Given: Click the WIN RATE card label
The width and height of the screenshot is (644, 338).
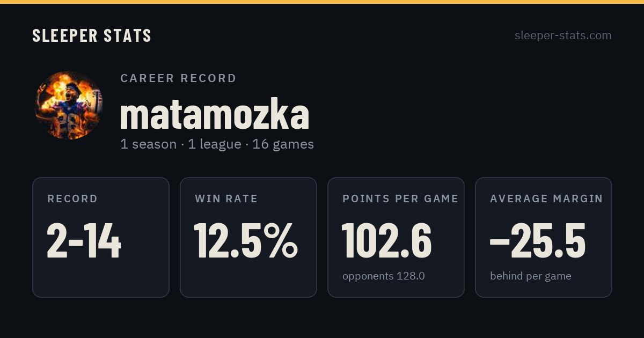Looking at the screenshot, I should pos(226,199).
